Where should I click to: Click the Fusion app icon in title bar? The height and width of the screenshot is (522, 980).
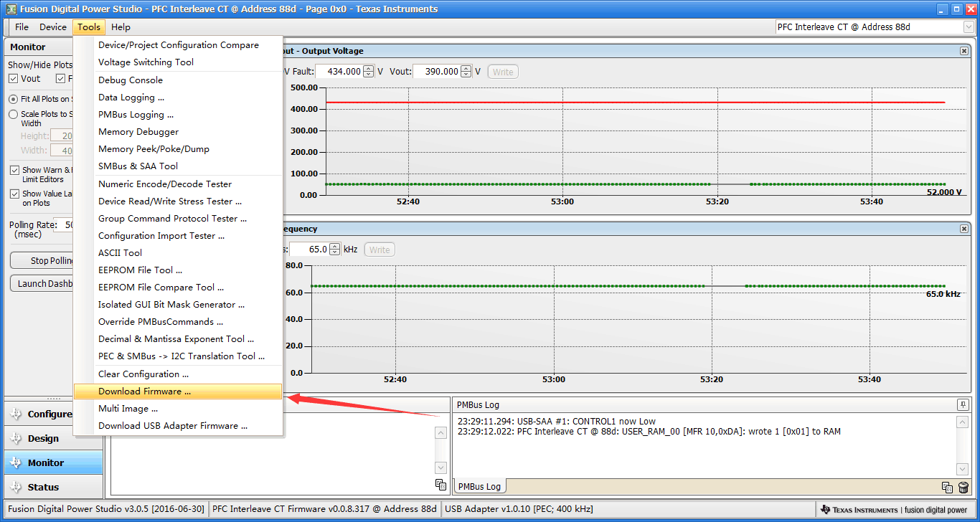pyautogui.click(x=10, y=9)
